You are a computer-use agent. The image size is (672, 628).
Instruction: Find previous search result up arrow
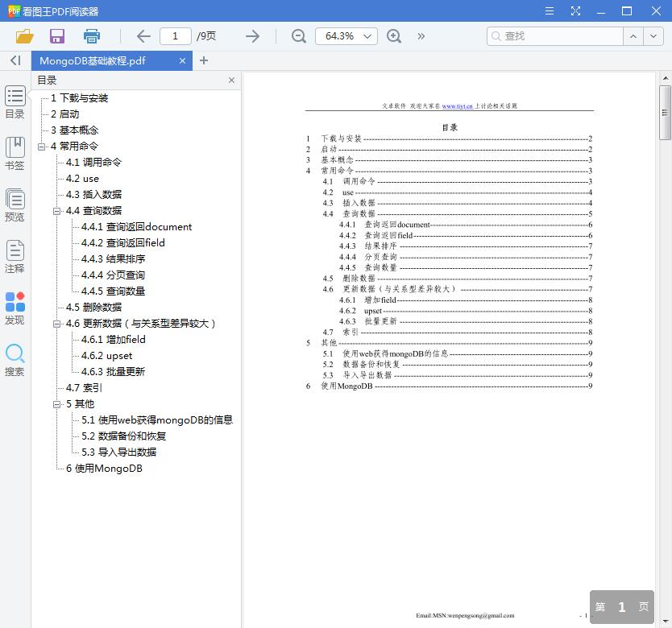pyautogui.click(x=633, y=36)
